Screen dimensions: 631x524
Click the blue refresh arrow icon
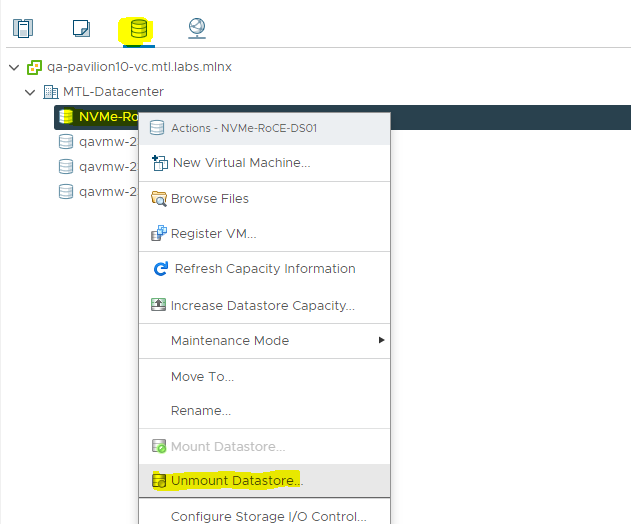click(161, 268)
